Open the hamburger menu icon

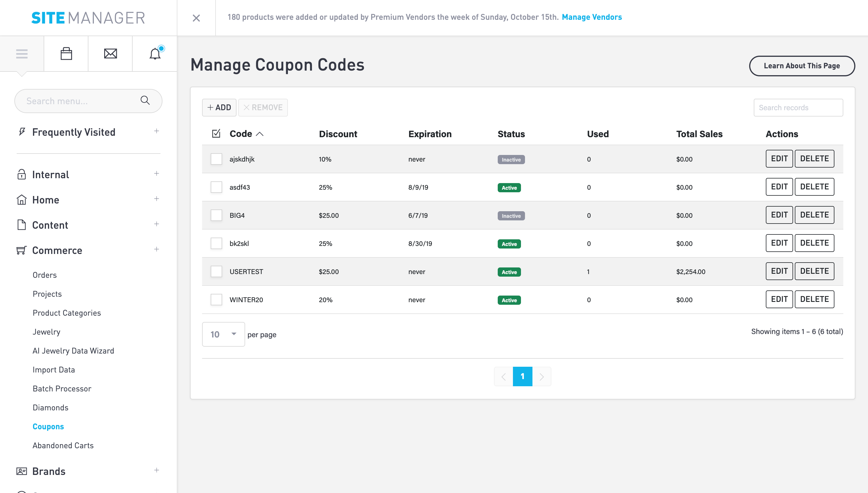click(22, 53)
